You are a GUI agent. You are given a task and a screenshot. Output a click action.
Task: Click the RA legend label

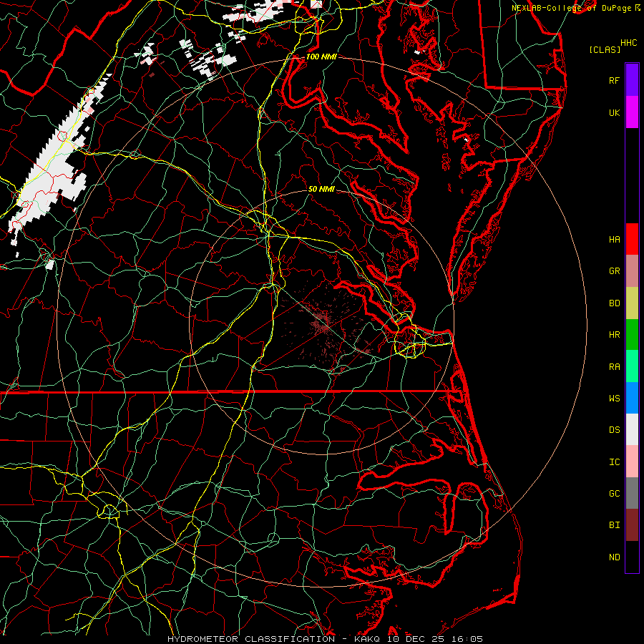pyautogui.click(x=615, y=367)
